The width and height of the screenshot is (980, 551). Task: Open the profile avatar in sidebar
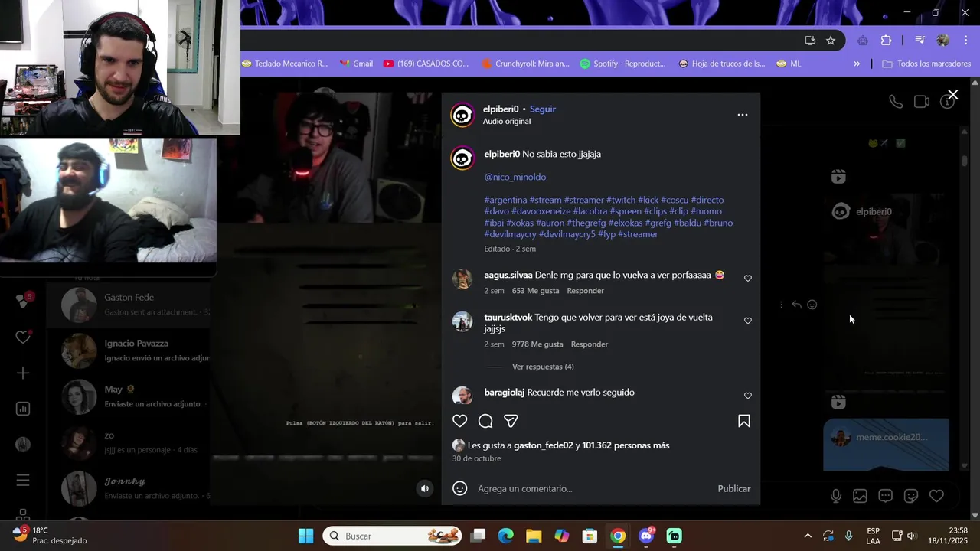tap(23, 445)
